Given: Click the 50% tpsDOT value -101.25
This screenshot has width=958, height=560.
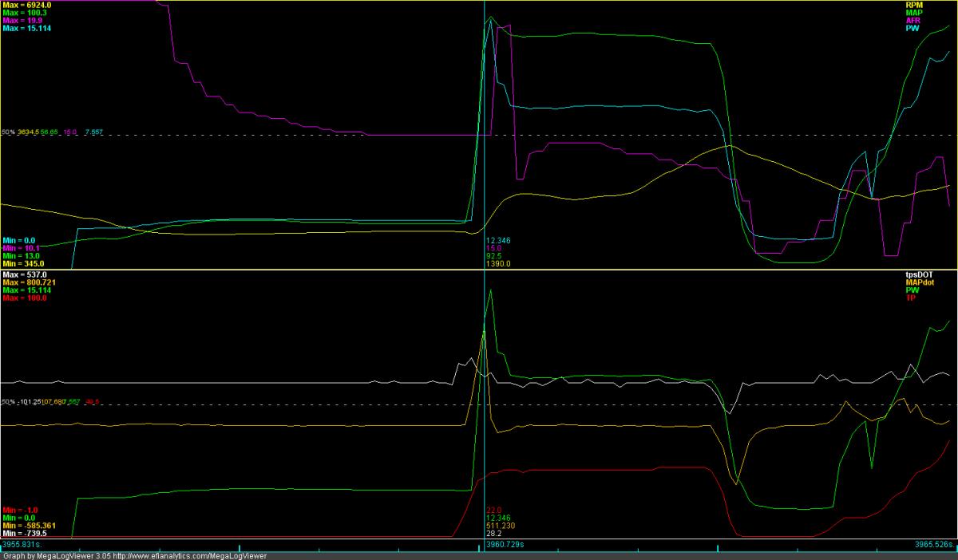Looking at the screenshot, I should pos(28,401).
